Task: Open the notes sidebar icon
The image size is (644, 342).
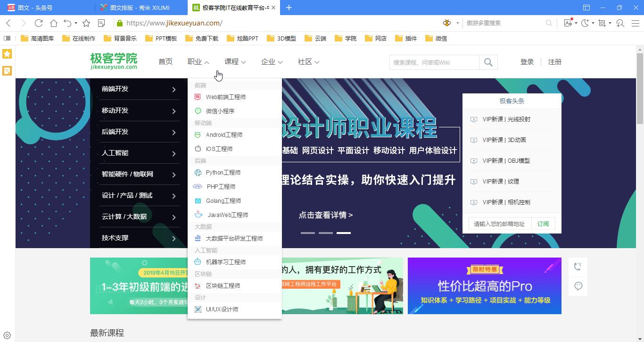Action: point(7,71)
